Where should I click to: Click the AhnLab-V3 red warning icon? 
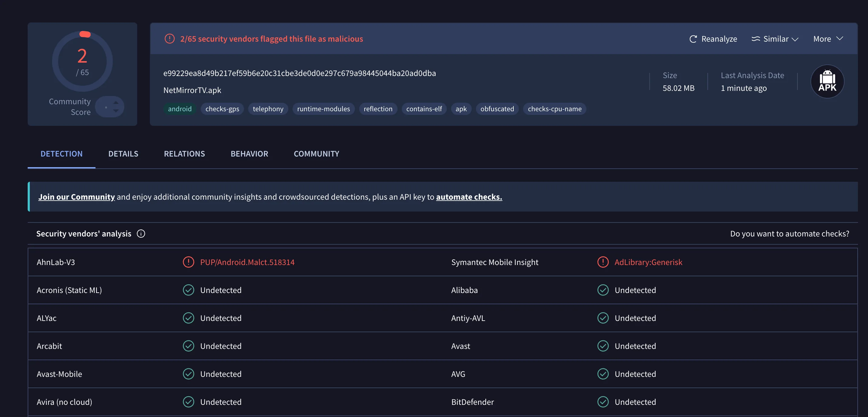pos(188,262)
